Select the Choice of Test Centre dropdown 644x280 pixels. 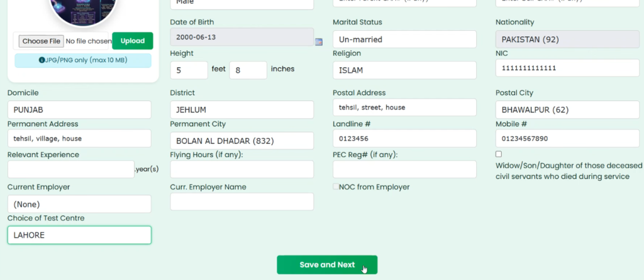pos(79,235)
